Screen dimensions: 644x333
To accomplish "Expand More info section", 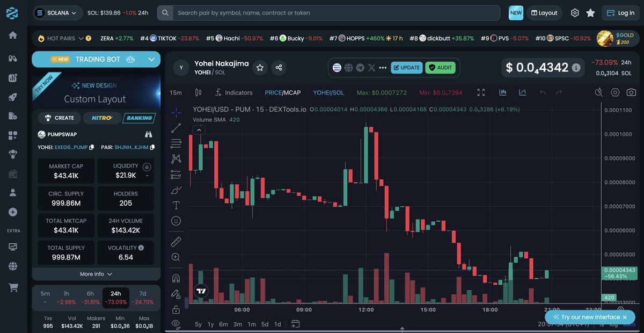I will coord(96,274).
